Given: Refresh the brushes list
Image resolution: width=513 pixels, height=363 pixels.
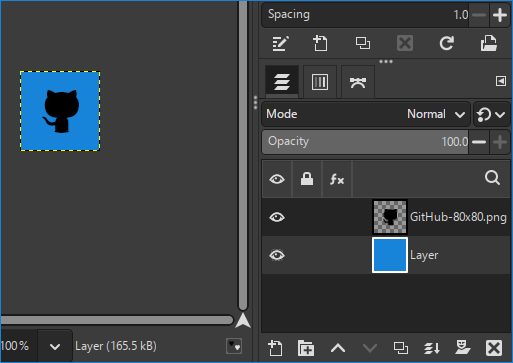Looking at the screenshot, I should (447, 43).
